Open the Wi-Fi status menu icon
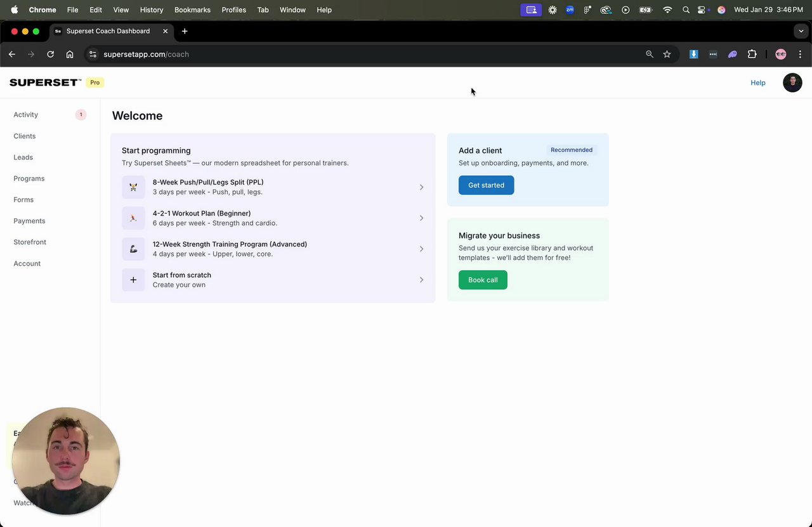 pos(667,10)
